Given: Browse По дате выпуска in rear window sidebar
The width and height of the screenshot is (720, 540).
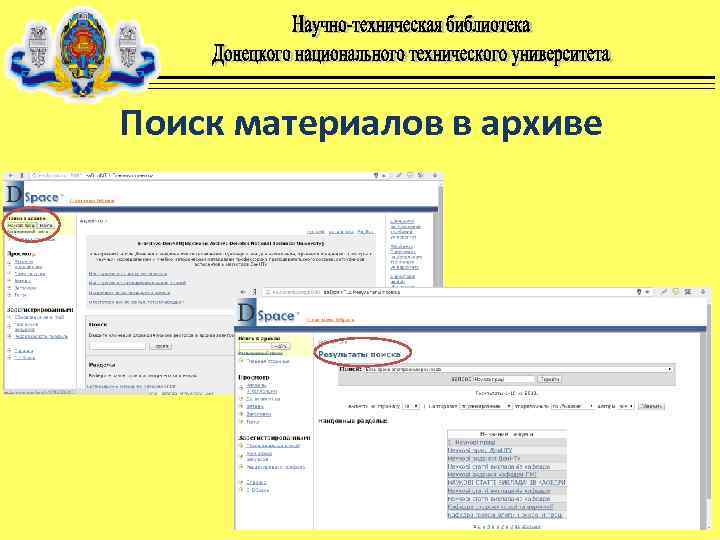Looking at the screenshot, I should (30, 274).
